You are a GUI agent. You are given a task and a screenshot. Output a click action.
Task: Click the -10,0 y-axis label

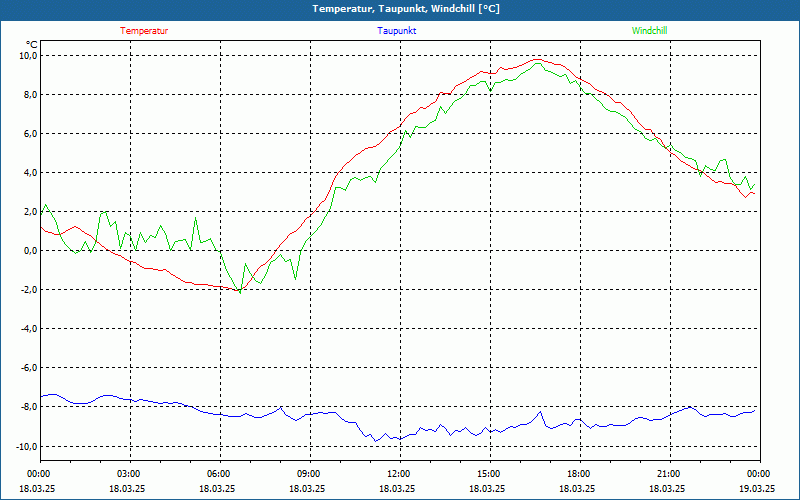pos(27,446)
